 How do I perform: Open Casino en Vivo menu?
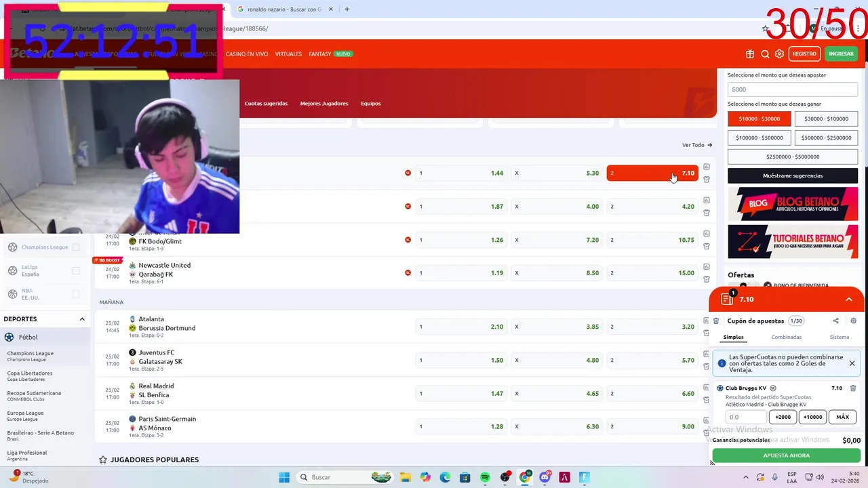(x=247, y=54)
